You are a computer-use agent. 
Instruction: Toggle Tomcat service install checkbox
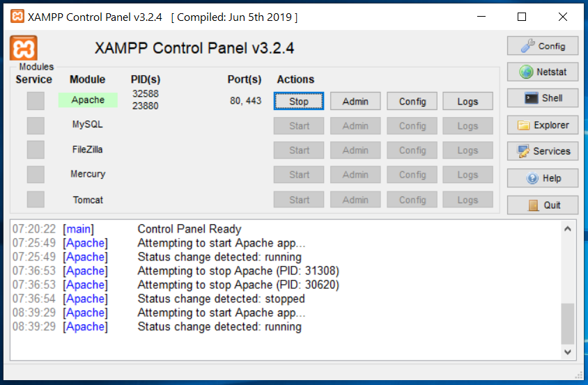[x=36, y=199]
